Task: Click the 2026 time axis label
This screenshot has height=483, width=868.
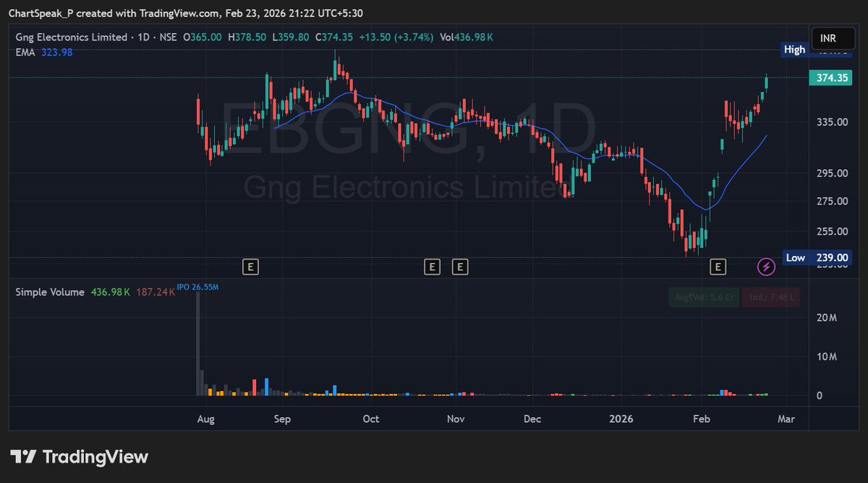Action: (x=621, y=419)
